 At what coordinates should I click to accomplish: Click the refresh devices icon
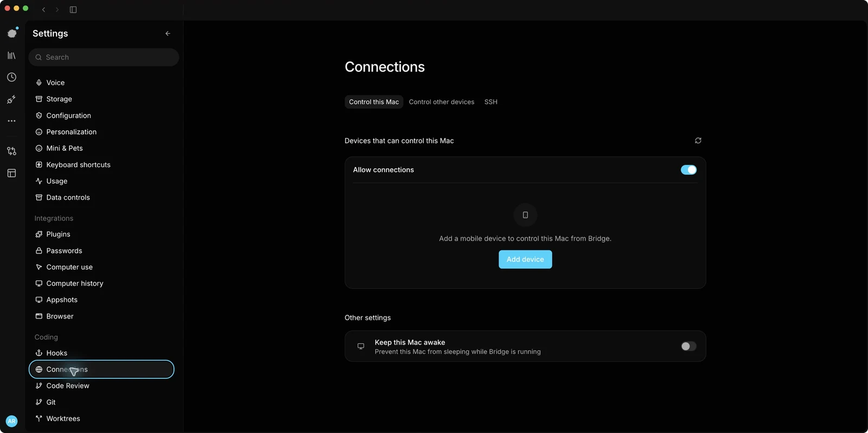(x=698, y=141)
